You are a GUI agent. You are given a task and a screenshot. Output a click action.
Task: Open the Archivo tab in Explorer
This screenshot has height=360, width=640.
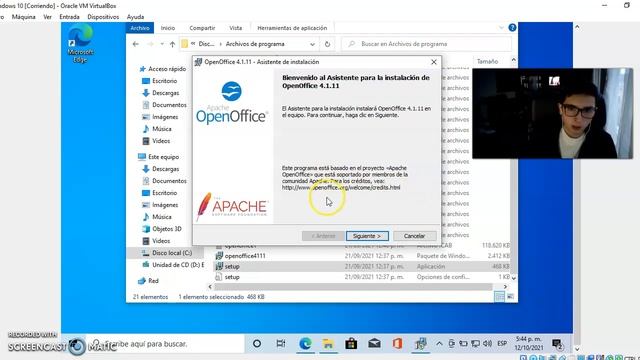coord(140,28)
